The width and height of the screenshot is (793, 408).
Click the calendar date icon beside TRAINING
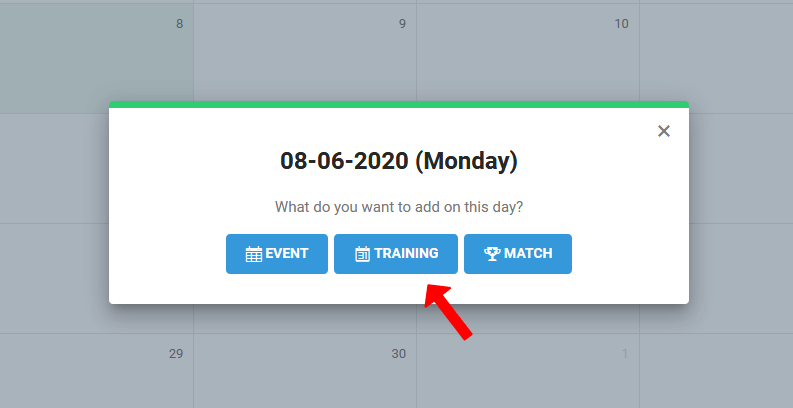[363, 254]
